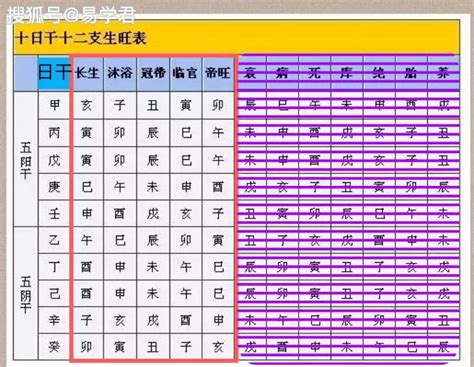The image size is (474, 367).
Task: Click 酉 in 庚 row under 帝旺
Action: [218, 187]
